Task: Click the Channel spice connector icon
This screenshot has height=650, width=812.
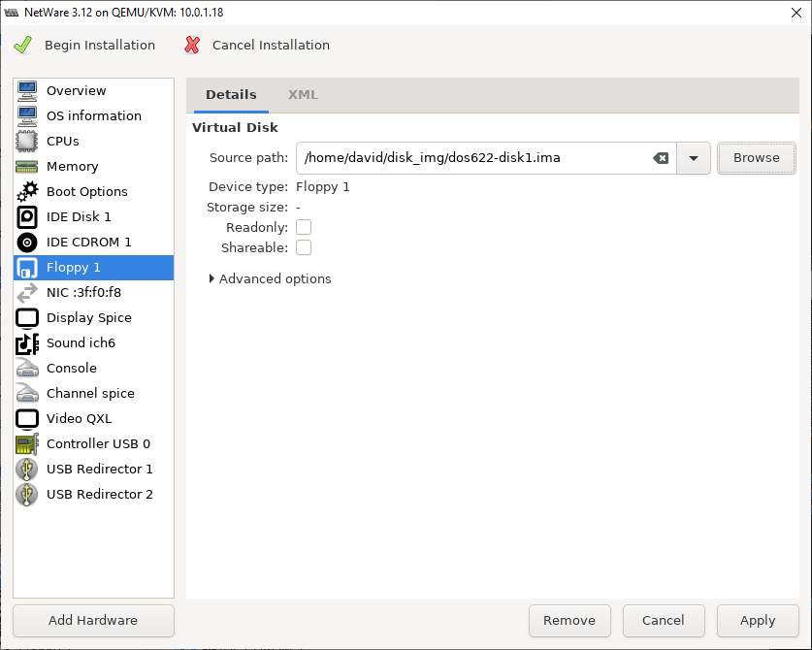Action: (x=27, y=394)
